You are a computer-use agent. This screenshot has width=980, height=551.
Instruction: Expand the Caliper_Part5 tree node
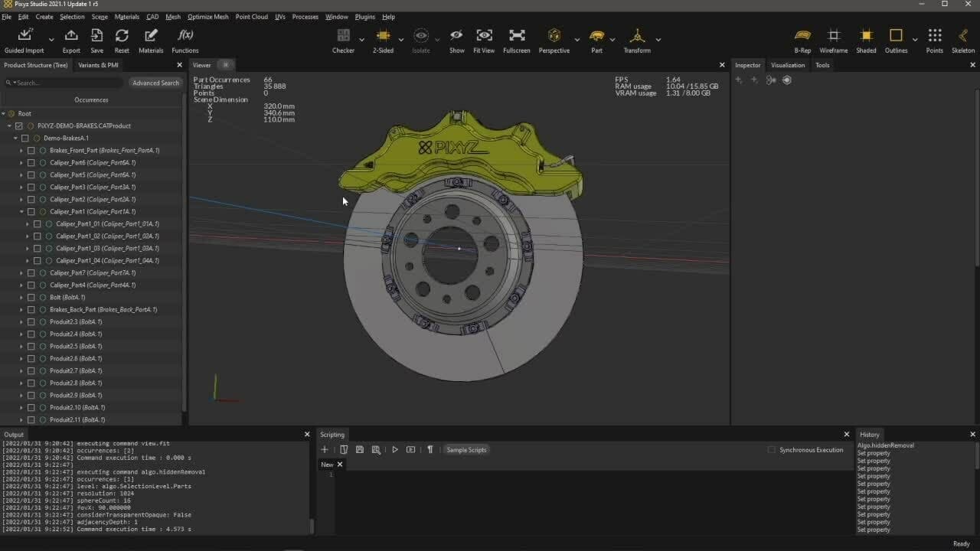(x=21, y=174)
